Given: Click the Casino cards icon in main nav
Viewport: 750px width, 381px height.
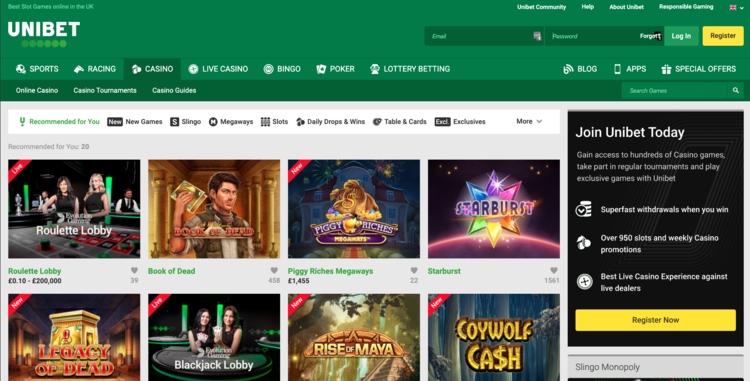Looking at the screenshot, I should pos(136,69).
